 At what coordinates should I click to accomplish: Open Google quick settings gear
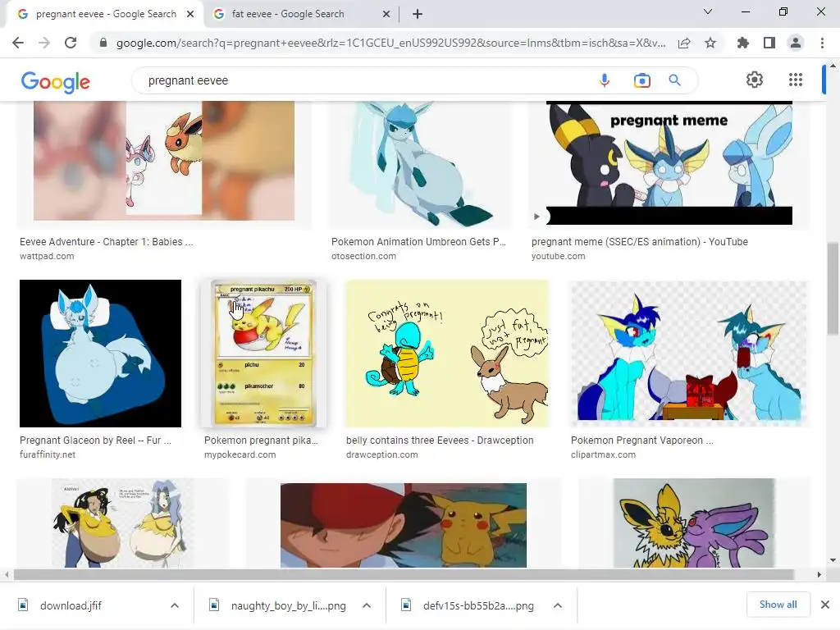pos(755,80)
